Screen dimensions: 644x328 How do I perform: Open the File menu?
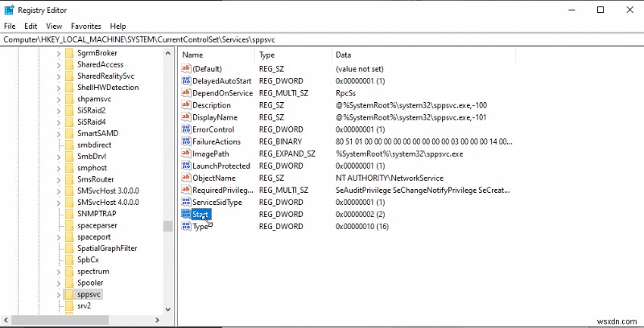coord(10,26)
